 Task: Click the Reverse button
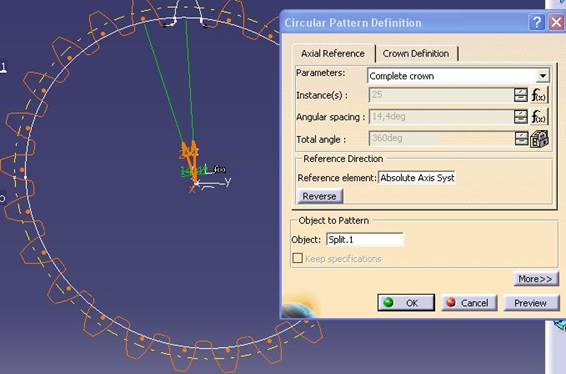319,196
